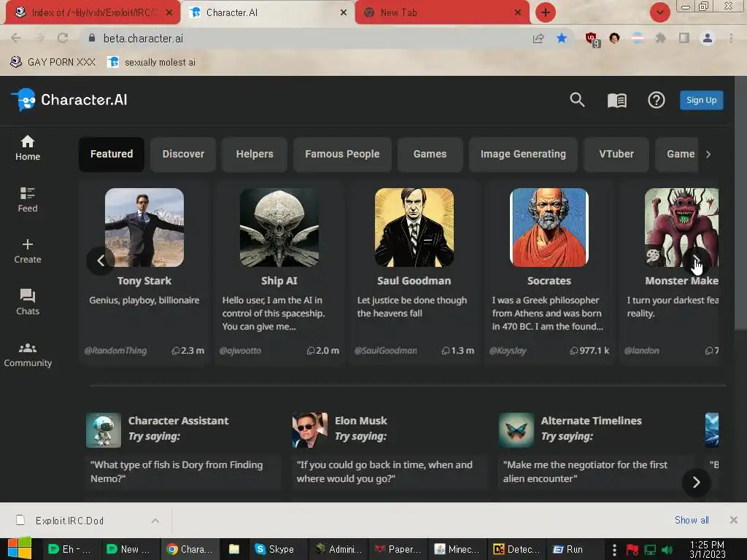This screenshot has width=747, height=560.
Task: Open the uBlock extension icon
Action: pyautogui.click(x=592, y=39)
